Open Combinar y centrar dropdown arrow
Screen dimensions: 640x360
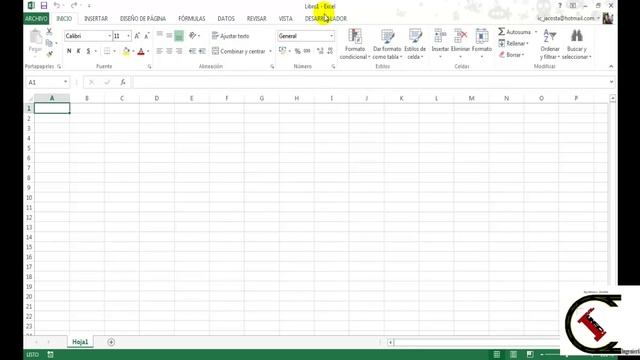[270, 51]
